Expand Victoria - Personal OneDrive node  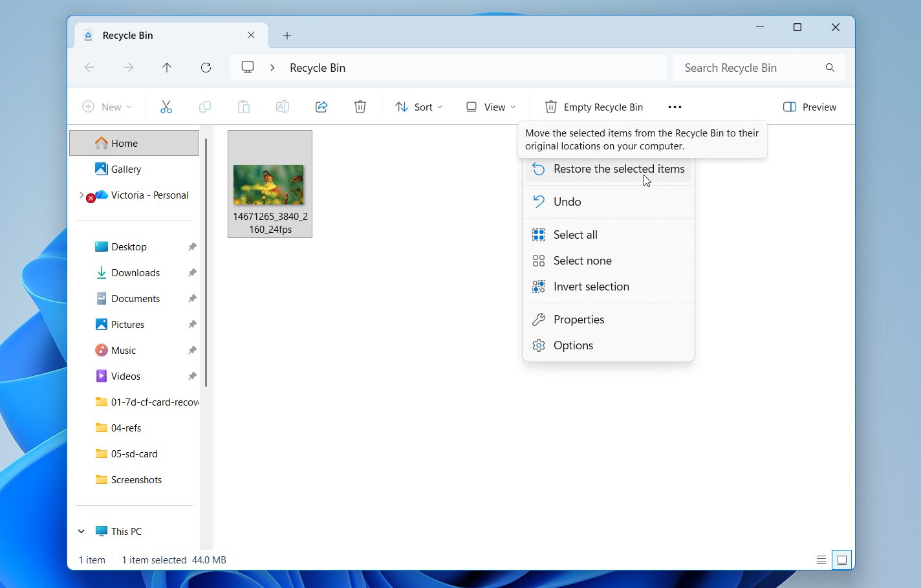pos(81,195)
